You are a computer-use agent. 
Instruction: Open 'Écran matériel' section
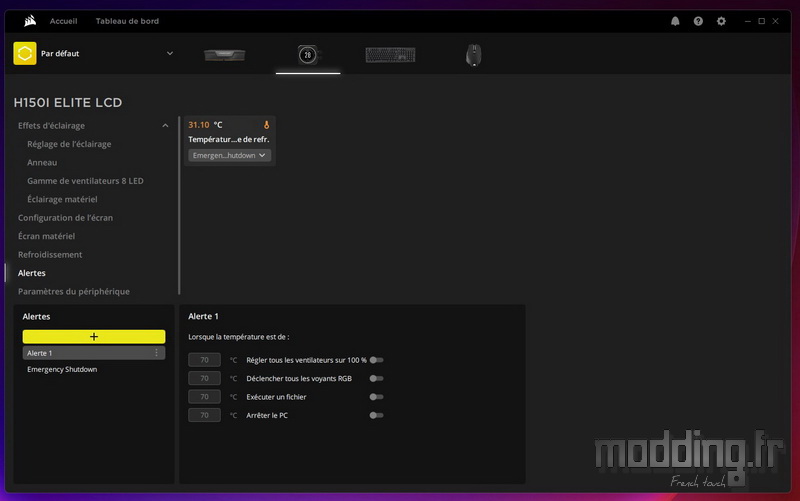[46, 236]
